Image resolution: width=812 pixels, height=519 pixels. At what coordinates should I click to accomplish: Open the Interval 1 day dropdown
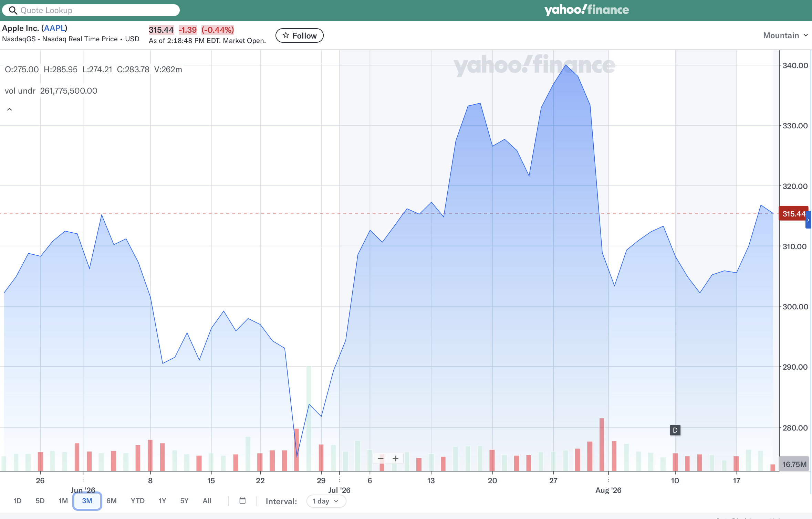pos(326,501)
